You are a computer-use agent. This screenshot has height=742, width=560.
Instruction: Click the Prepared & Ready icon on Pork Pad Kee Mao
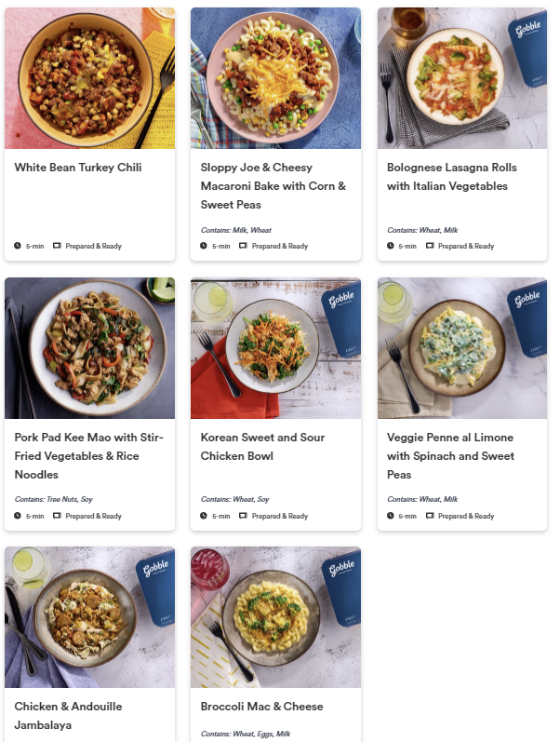click(x=57, y=516)
